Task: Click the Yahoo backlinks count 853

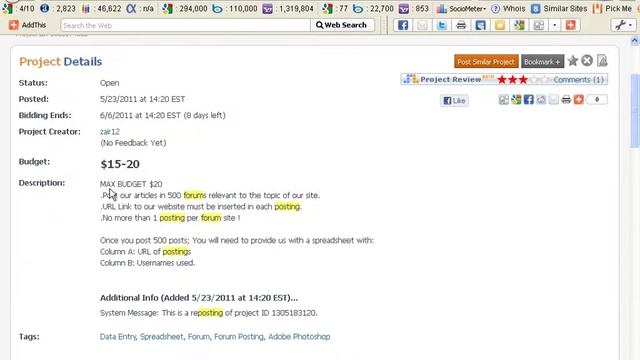Action: 414,9
